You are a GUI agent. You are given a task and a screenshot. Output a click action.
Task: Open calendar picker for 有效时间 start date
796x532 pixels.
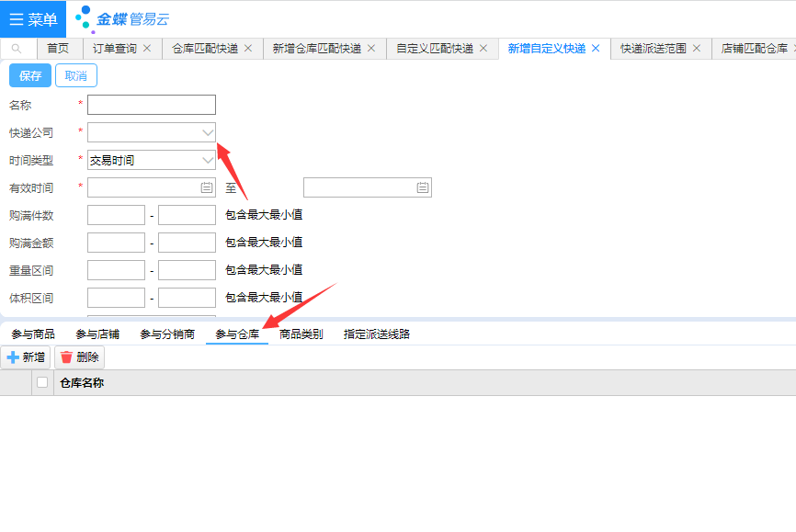pos(207,187)
